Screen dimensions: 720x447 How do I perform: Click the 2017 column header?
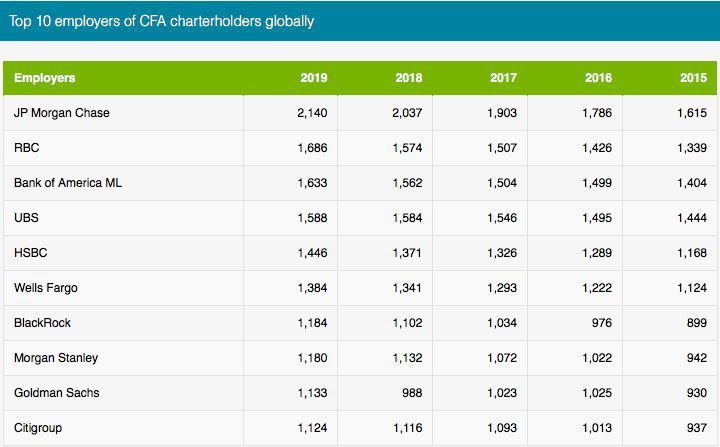[503, 78]
